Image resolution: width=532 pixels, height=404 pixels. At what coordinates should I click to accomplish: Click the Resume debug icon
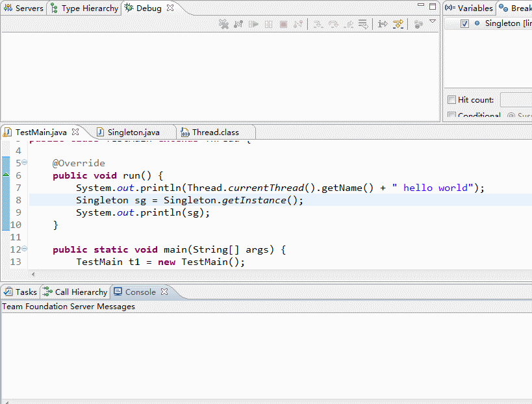253,24
